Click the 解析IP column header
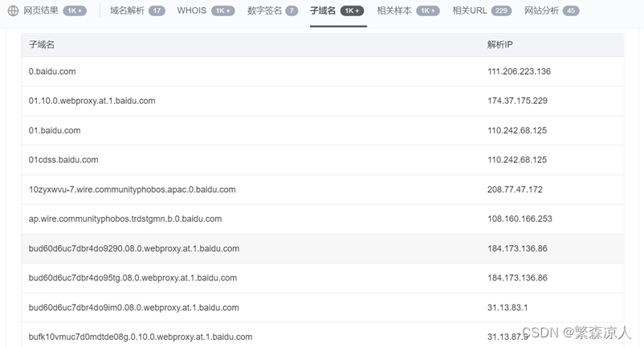Screen dimensions: 644x347 [x=499, y=45]
